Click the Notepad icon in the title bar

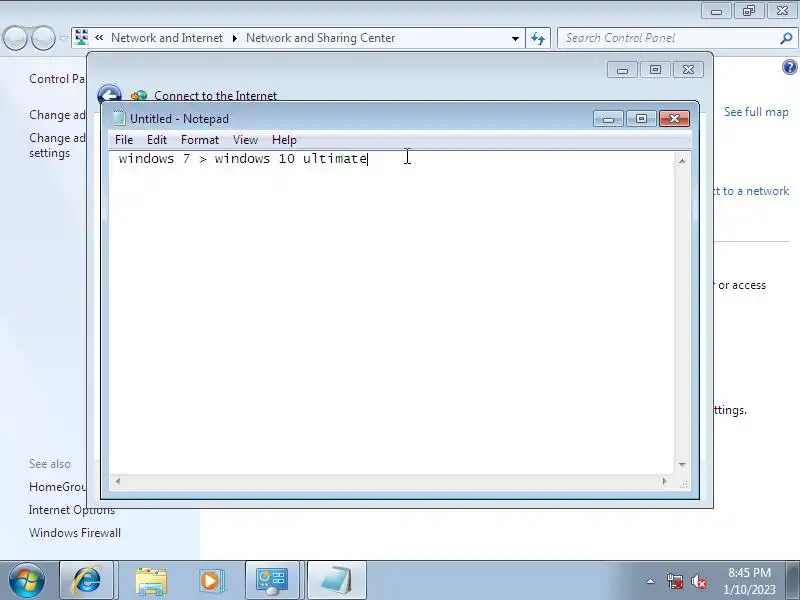click(x=119, y=118)
